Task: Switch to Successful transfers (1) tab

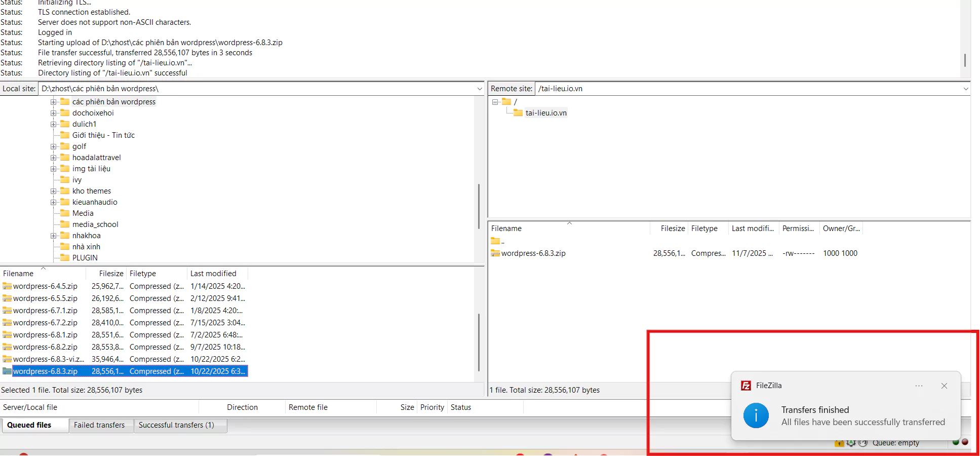Action: [176, 425]
